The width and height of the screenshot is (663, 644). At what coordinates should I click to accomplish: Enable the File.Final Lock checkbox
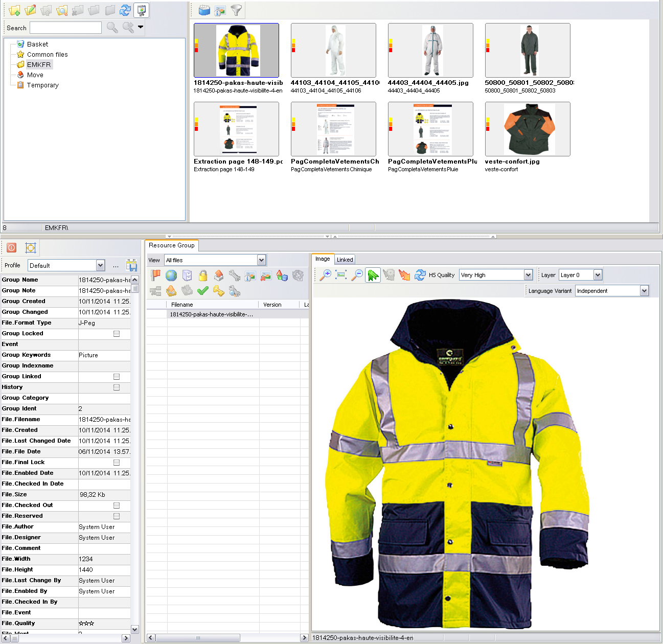117,463
